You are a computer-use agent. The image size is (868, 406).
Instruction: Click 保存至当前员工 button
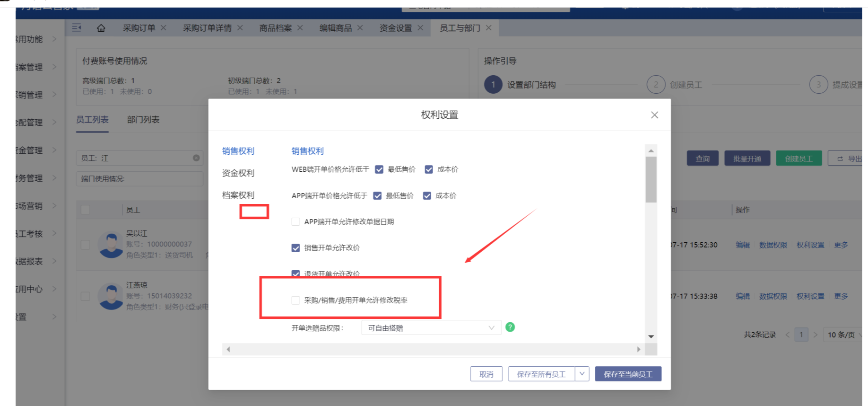pyautogui.click(x=628, y=374)
